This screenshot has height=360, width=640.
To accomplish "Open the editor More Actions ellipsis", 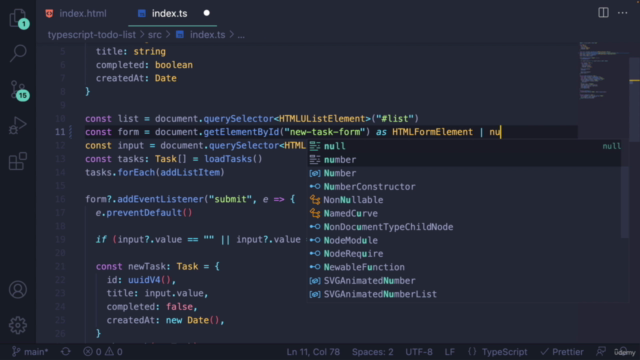I will pyautogui.click(x=622, y=13).
